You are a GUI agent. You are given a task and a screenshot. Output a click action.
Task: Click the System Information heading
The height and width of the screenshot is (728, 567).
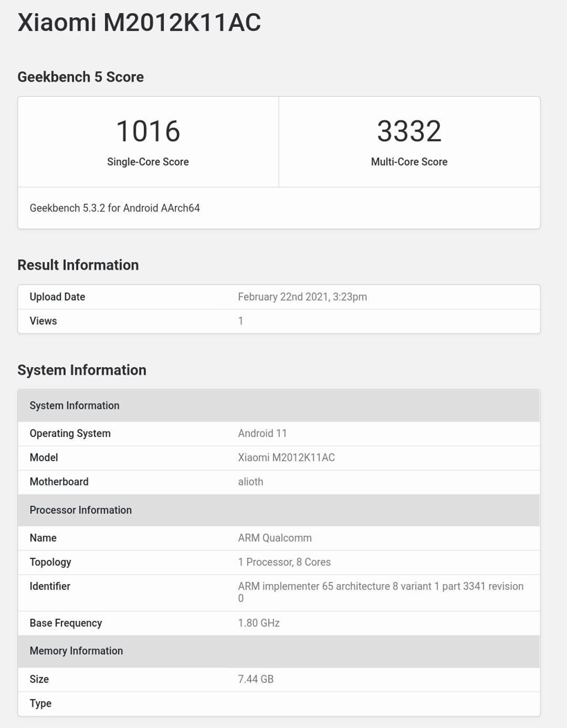tap(82, 370)
